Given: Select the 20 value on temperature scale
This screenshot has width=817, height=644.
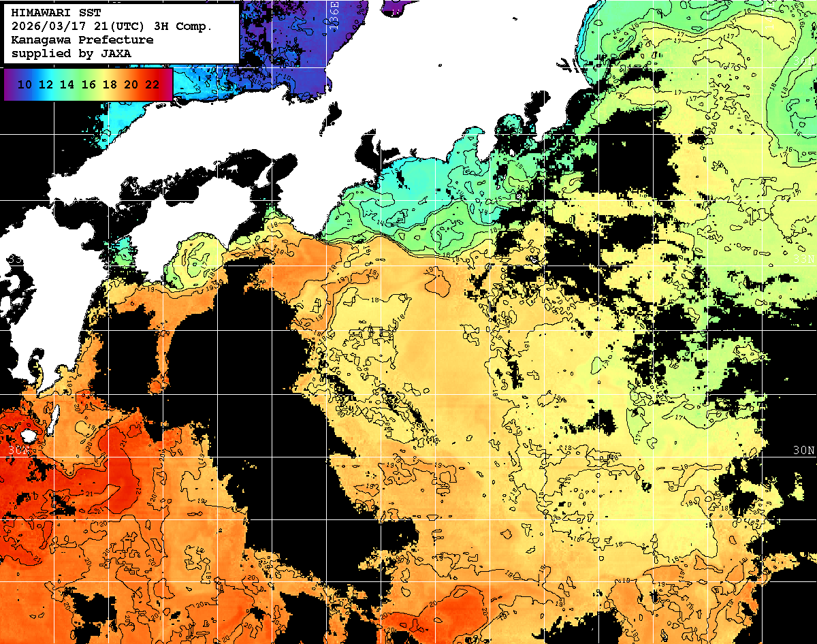Looking at the screenshot, I should click(x=131, y=84).
